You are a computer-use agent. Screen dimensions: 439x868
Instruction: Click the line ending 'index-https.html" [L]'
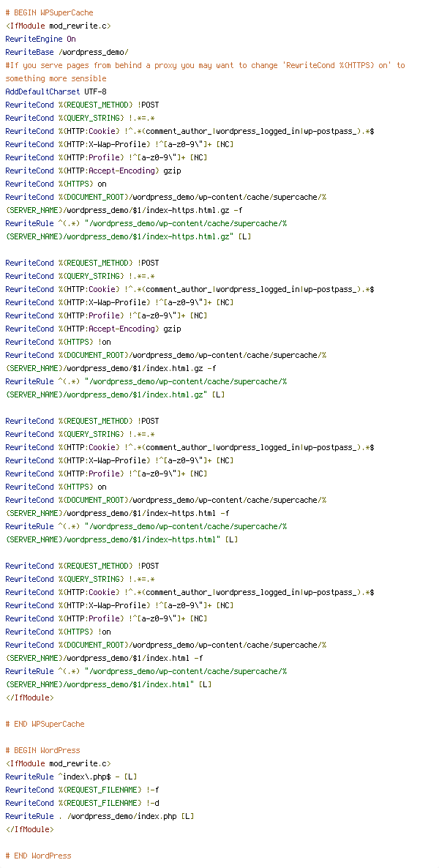121,540
